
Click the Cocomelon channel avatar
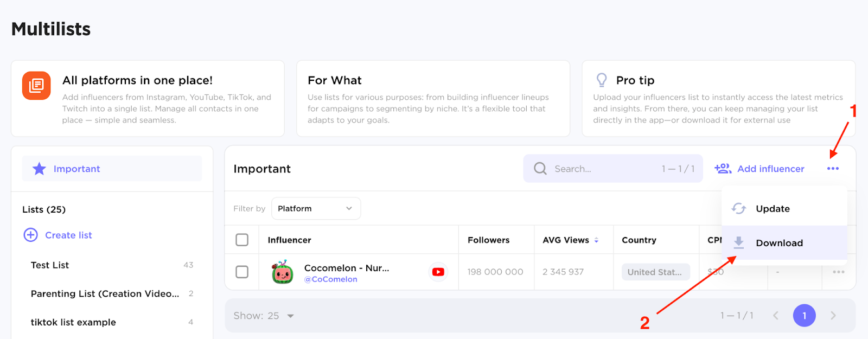click(282, 272)
